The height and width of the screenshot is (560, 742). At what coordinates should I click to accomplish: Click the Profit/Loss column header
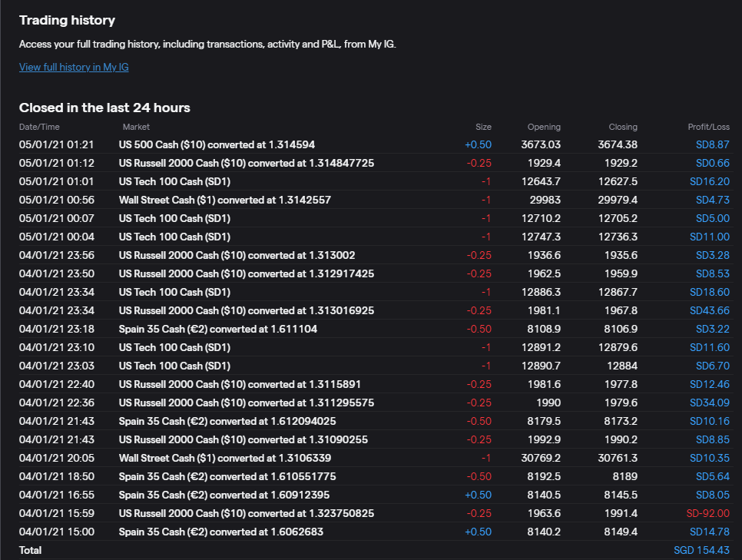tap(708, 127)
